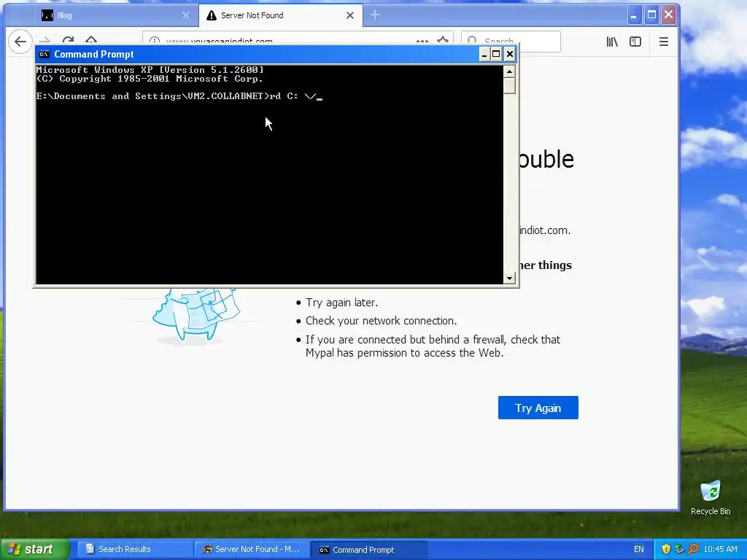747x560 pixels.
Task: Go back with the browser back arrow
Action: [x=20, y=42]
